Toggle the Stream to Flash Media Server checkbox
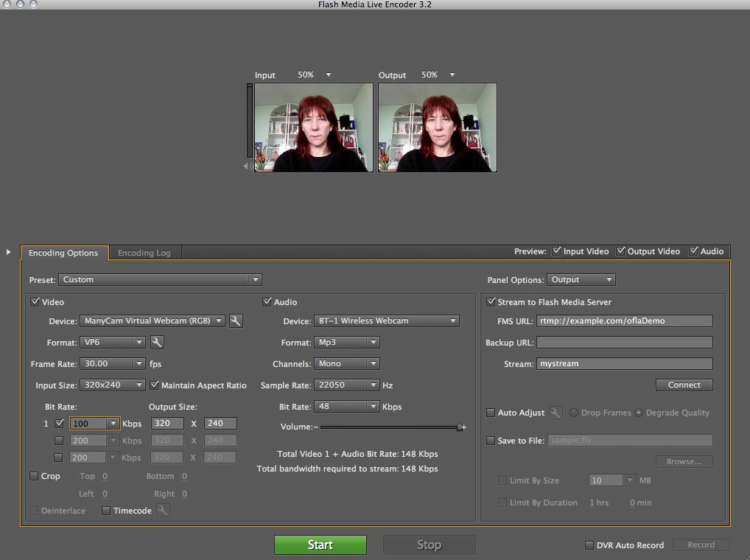This screenshot has width=750, height=560. coord(491,302)
